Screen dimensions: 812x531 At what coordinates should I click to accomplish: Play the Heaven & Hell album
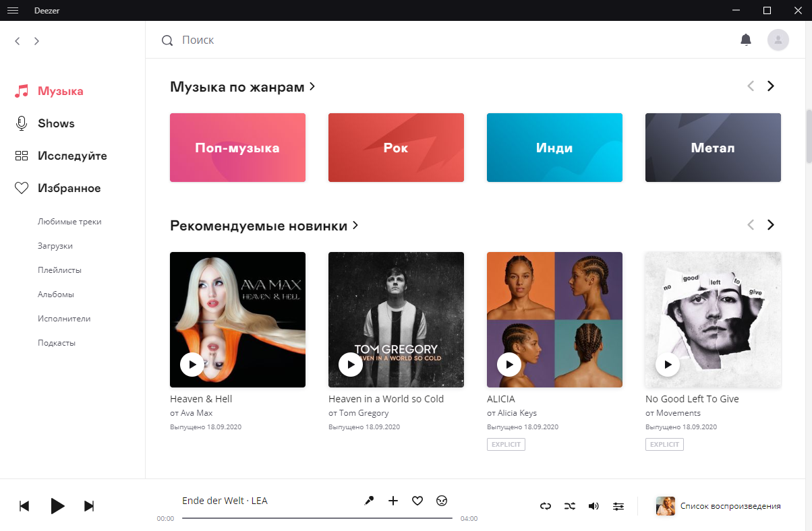[192, 365]
